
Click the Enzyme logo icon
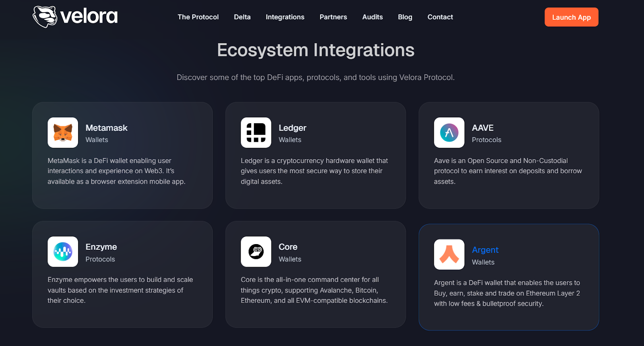point(63,252)
